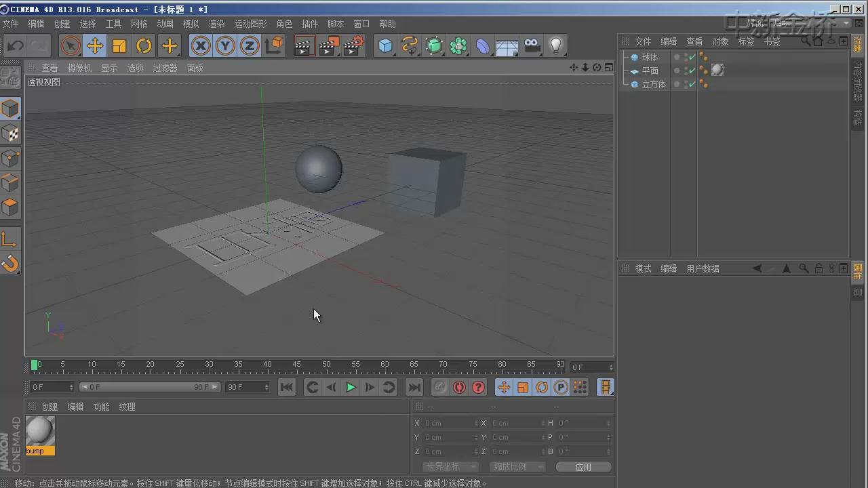Screen dimensions: 868x488
Task: Select the live selection tool
Action: click(x=70, y=45)
